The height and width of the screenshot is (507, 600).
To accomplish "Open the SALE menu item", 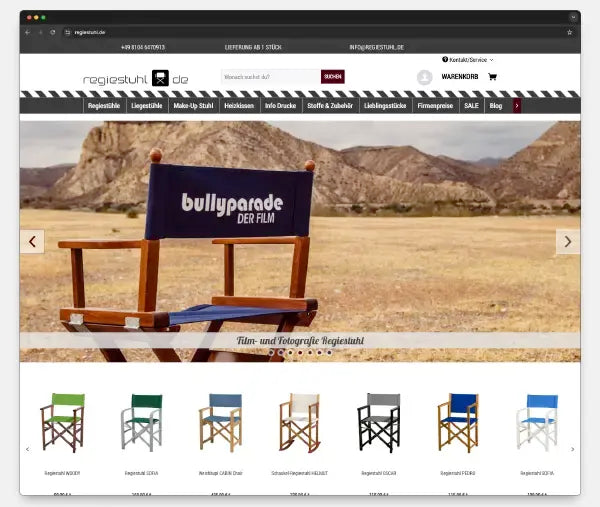I will pyautogui.click(x=471, y=106).
